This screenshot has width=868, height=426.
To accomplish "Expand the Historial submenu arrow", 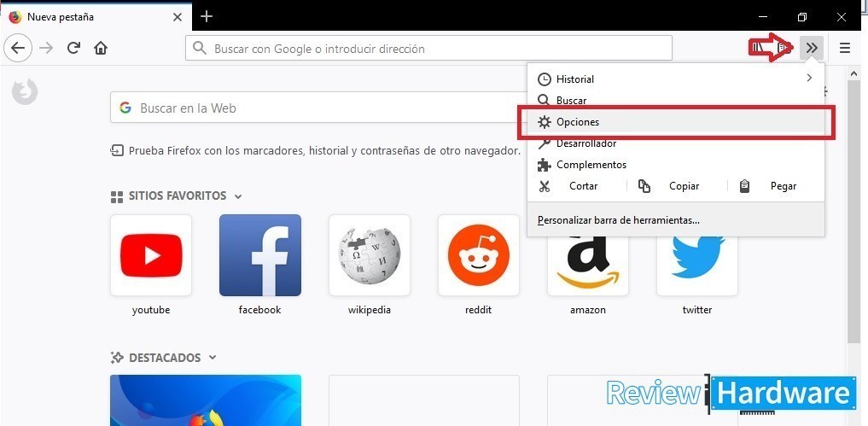I will point(809,78).
